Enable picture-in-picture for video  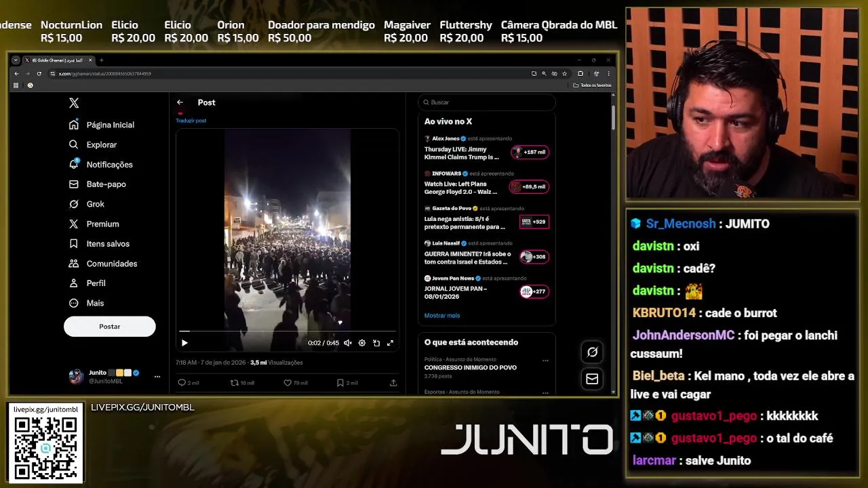376,343
